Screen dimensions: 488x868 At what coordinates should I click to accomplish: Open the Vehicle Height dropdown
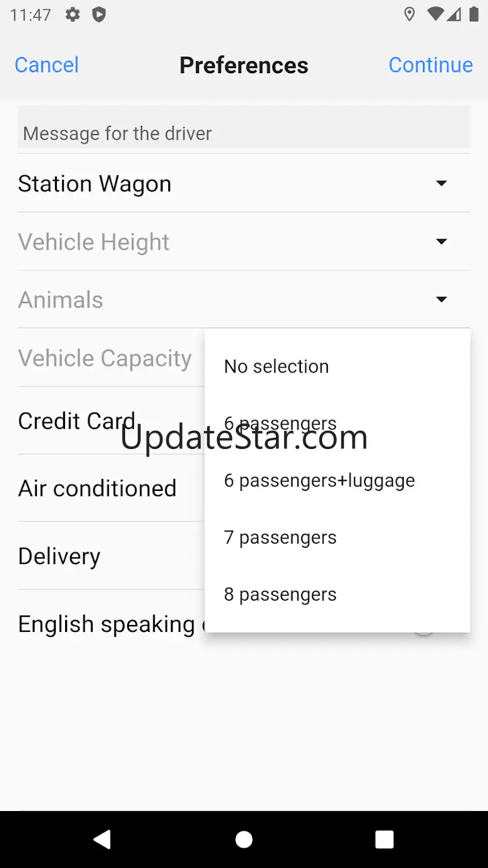(441, 242)
